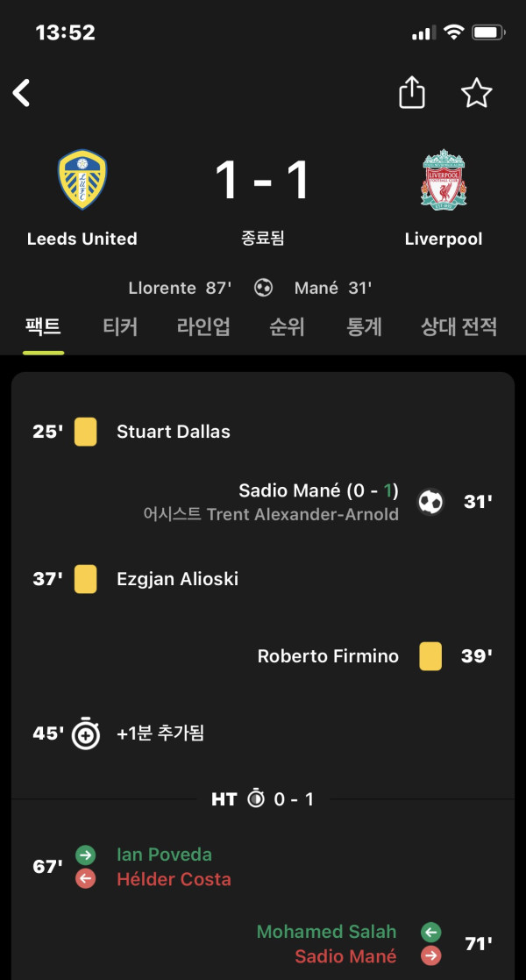Image resolution: width=526 pixels, height=980 pixels.
Task: Tap the goal ball icon at 31'
Action: (x=430, y=502)
